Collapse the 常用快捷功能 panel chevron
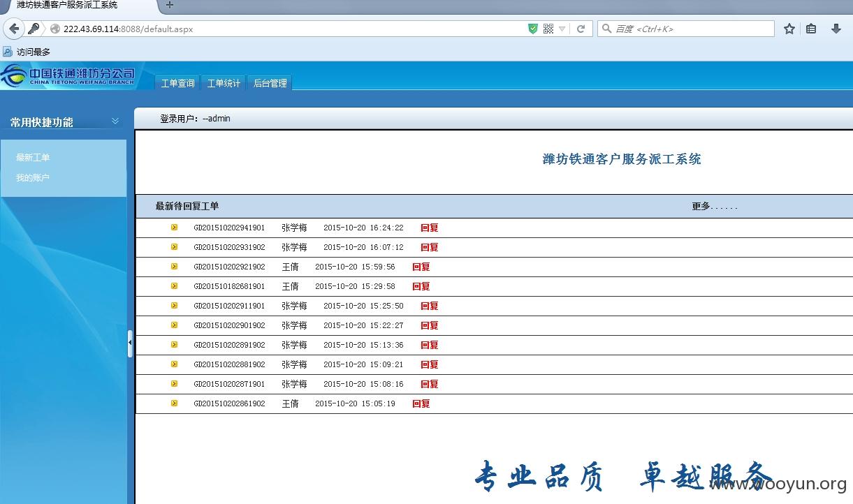Viewport: 853px width, 504px height. [115, 121]
